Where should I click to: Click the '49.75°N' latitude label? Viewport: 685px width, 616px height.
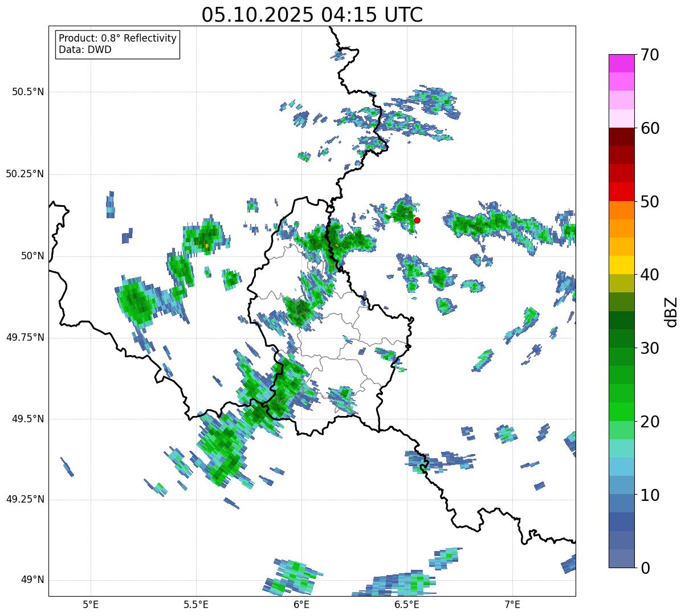(x=25, y=337)
